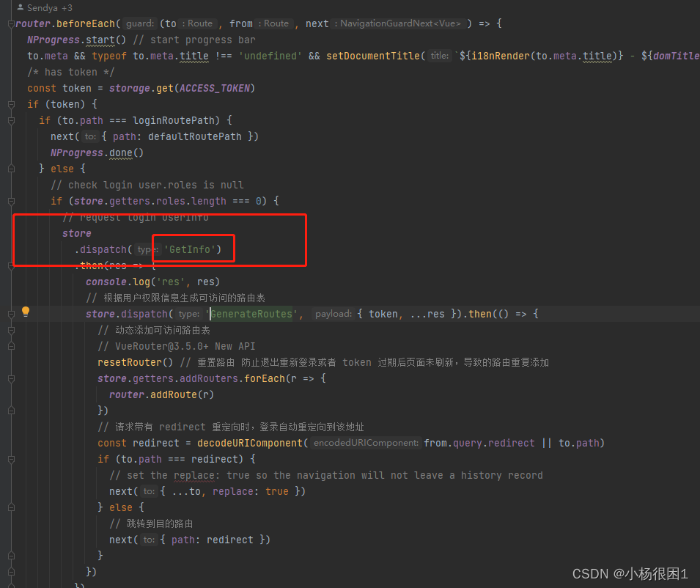
Task: Collapse the if (token) block in the gutter
Action: 10,103
